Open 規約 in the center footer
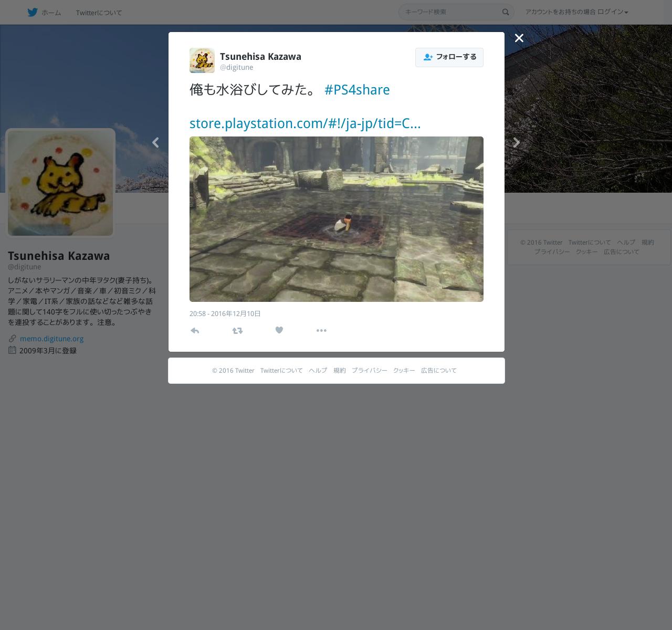This screenshot has width=672, height=630. (340, 371)
